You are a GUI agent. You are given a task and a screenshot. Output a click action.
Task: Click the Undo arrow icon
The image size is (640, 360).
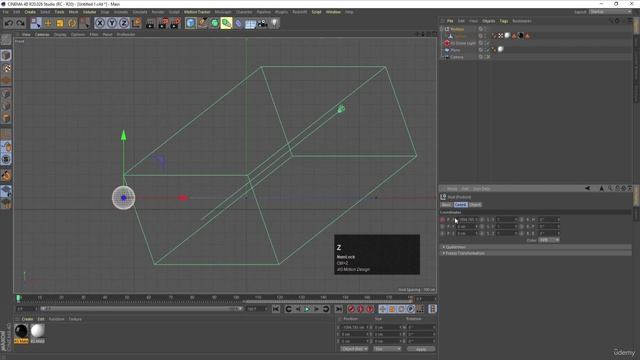(9, 23)
